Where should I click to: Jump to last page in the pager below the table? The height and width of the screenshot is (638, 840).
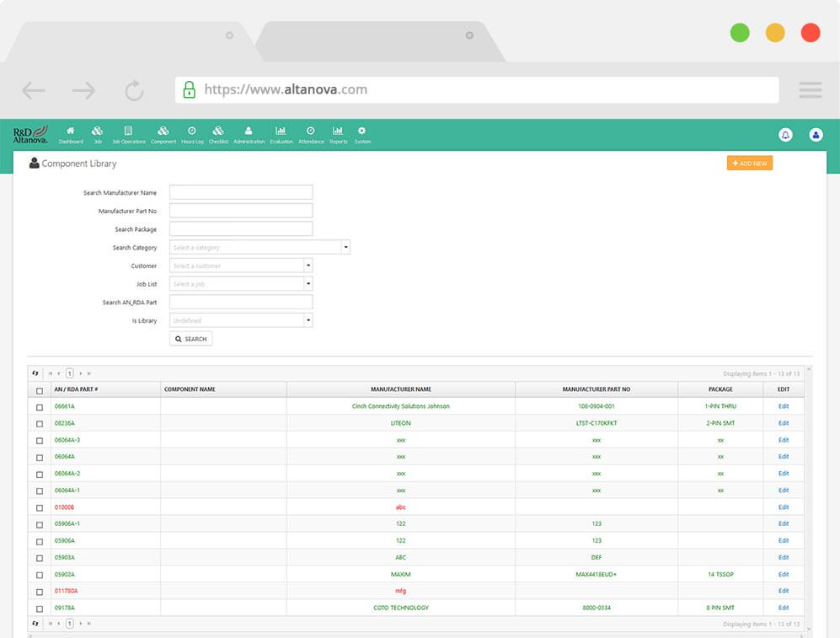pyautogui.click(x=89, y=624)
